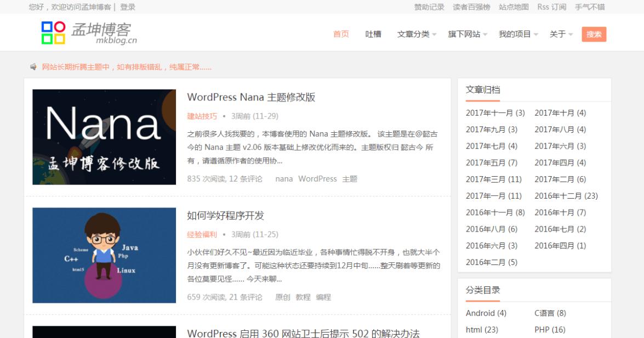Open the 2017年四月 (4) archive
This screenshot has height=338, width=644.
point(560,162)
